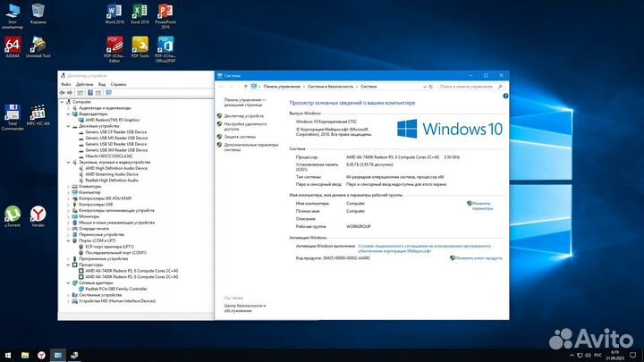Image resolution: width=644 pixels, height=362 pixels.
Task: Open PDF Tools desktop icon
Action: tap(140, 47)
